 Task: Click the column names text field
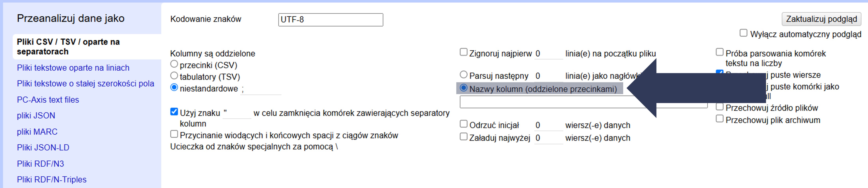546,102
